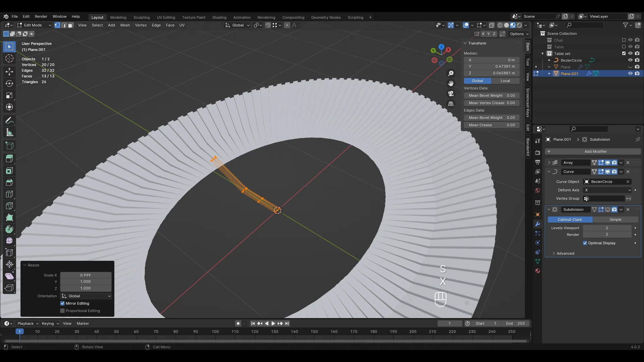Adjust the Levels Viewport value slider

coord(607,228)
